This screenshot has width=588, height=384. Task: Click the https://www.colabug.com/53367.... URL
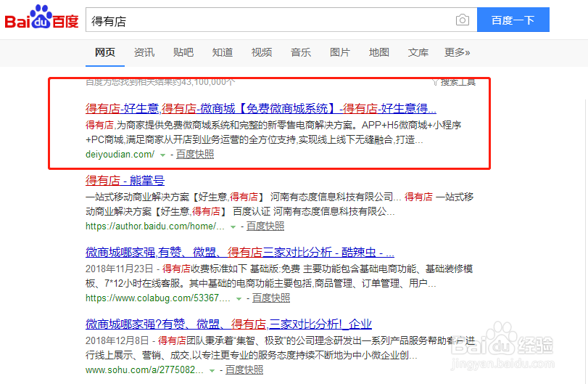coord(158,298)
